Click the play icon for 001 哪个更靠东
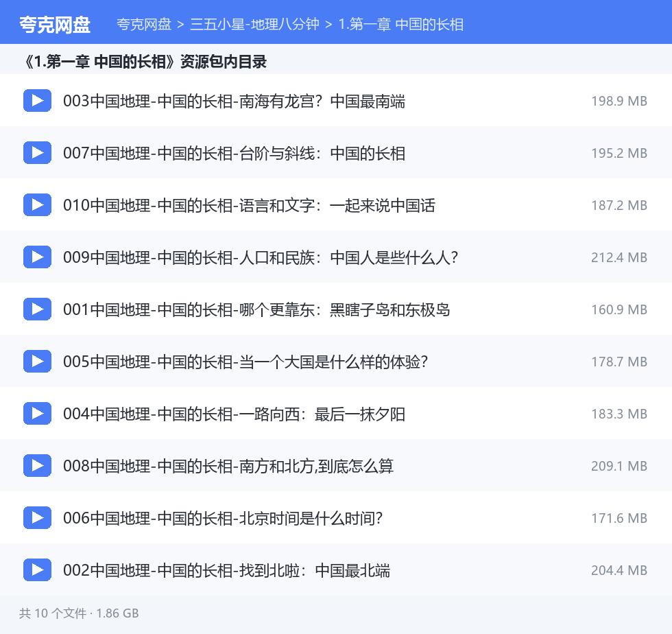672x634 pixels. tap(37, 309)
